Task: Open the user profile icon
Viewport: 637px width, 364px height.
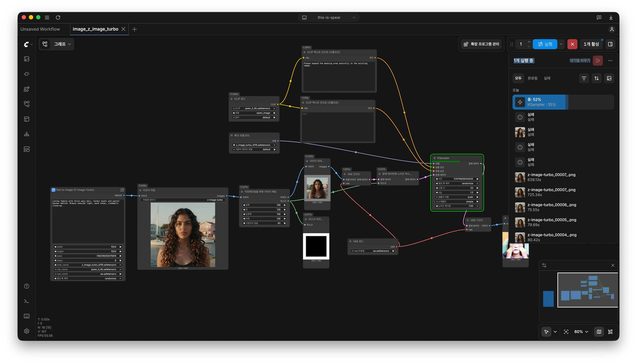Action: tap(612, 29)
